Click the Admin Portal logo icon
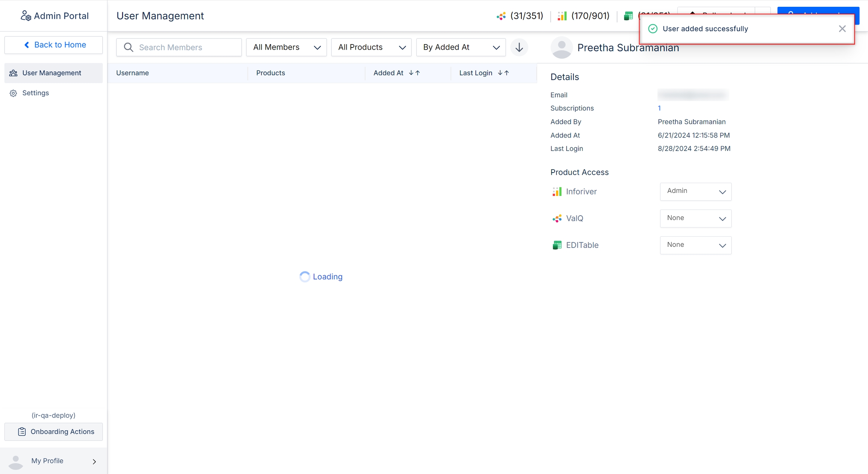This screenshot has height=474, width=868. click(x=26, y=16)
